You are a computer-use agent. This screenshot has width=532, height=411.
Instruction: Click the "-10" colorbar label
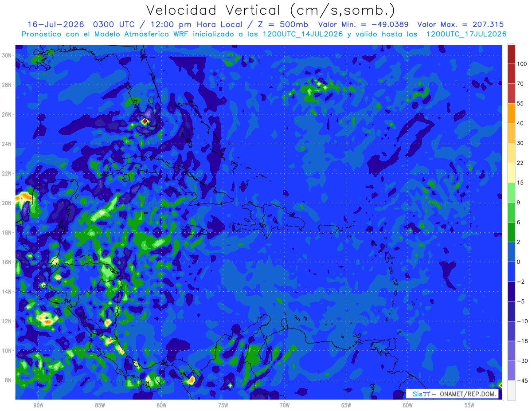522,321
